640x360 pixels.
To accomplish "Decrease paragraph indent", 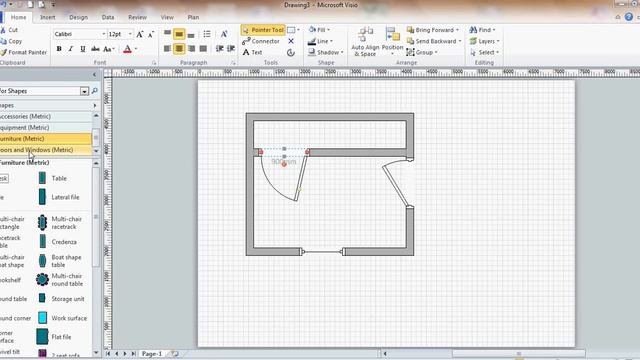I will tap(220, 49).
